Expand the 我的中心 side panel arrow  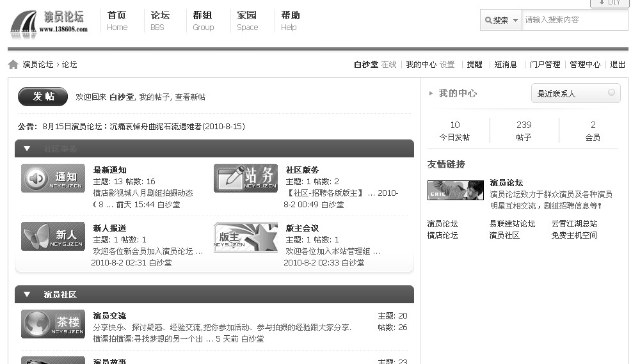tap(431, 93)
